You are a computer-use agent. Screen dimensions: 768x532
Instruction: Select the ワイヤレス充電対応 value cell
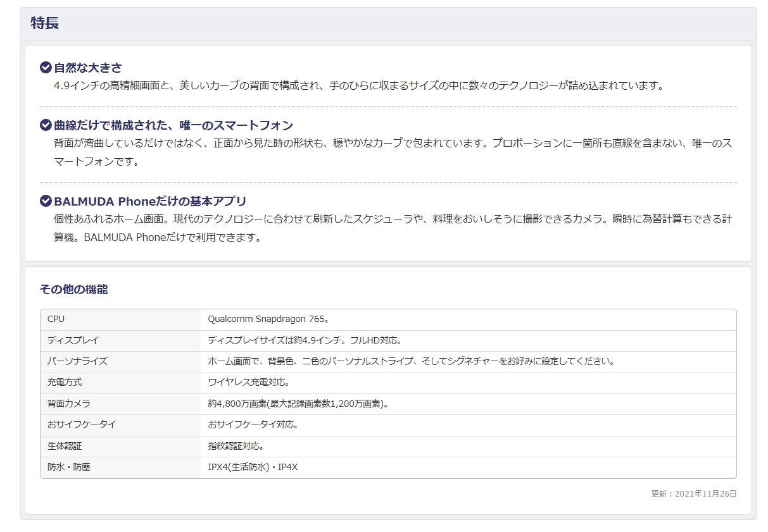click(x=249, y=382)
